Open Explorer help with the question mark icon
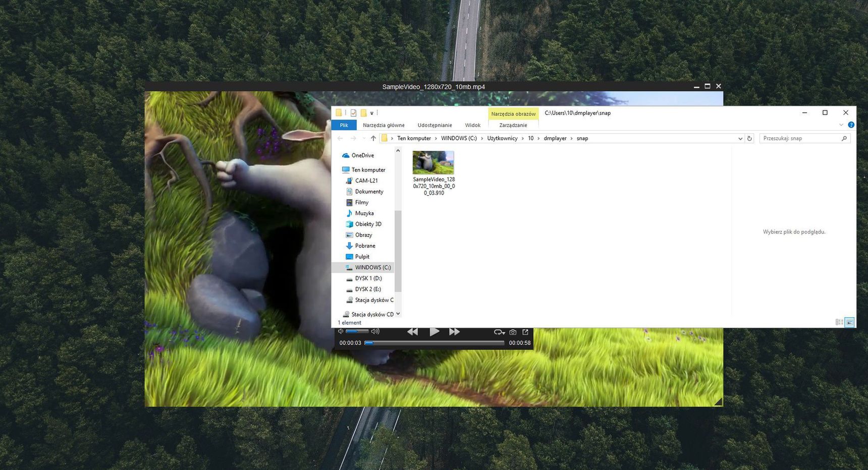 851,125
